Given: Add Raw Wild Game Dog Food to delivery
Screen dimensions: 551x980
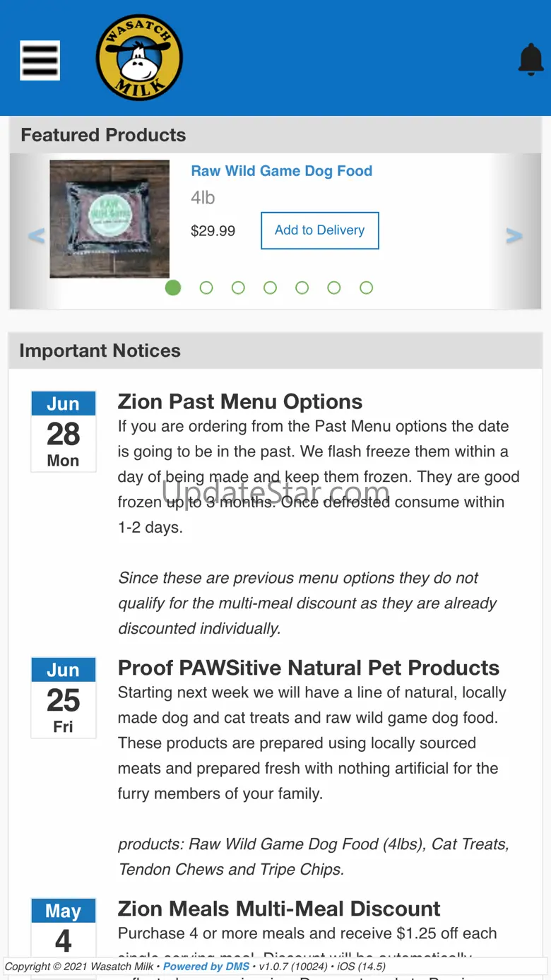Looking at the screenshot, I should coord(319,230).
